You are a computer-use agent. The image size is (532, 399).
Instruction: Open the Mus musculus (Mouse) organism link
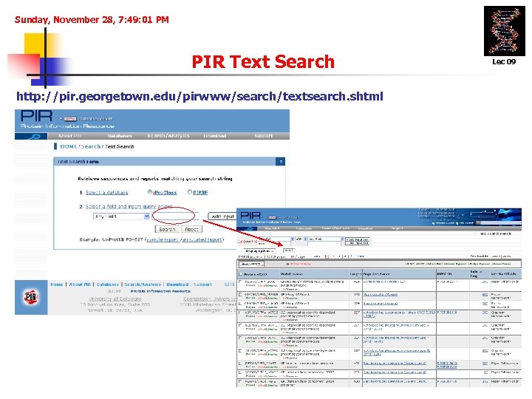coord(381,295)
